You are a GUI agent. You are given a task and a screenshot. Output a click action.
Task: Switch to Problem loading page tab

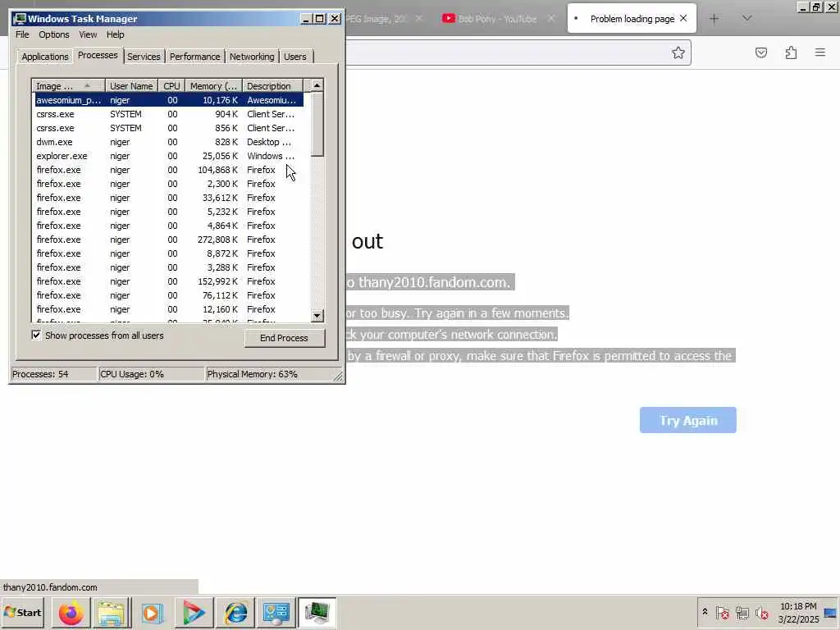tap(632, 19)
